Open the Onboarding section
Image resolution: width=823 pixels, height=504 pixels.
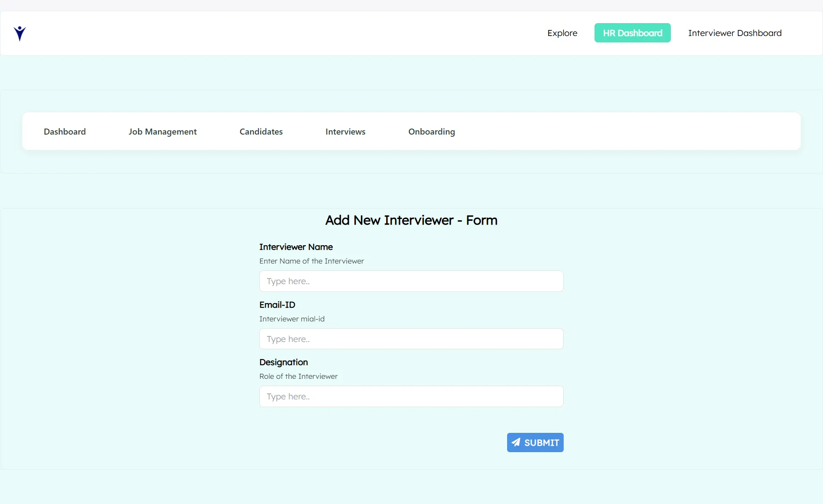[431, 131]
